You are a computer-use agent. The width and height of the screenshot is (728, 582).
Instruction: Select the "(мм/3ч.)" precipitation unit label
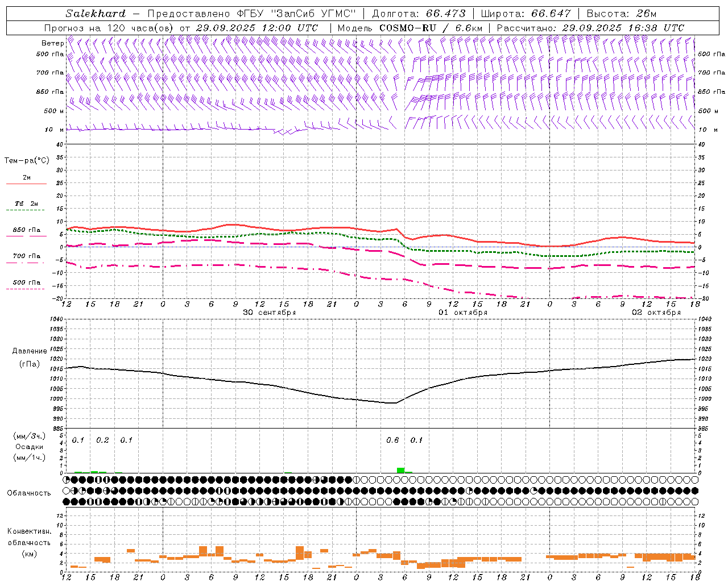[x=30, y=436]
